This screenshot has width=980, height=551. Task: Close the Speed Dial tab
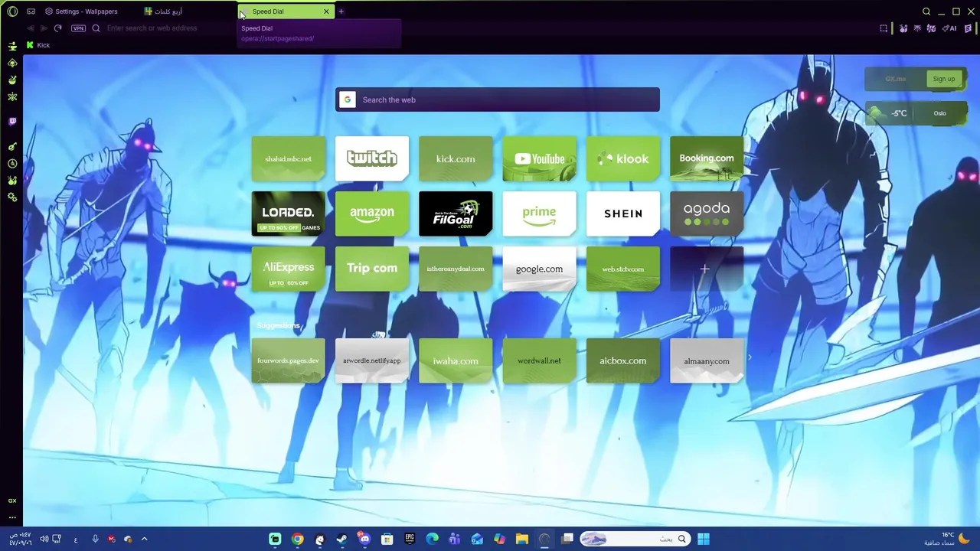pos(326,11)
